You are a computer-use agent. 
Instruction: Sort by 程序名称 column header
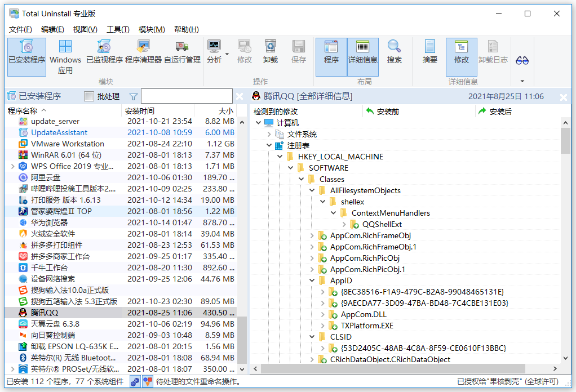64,111
